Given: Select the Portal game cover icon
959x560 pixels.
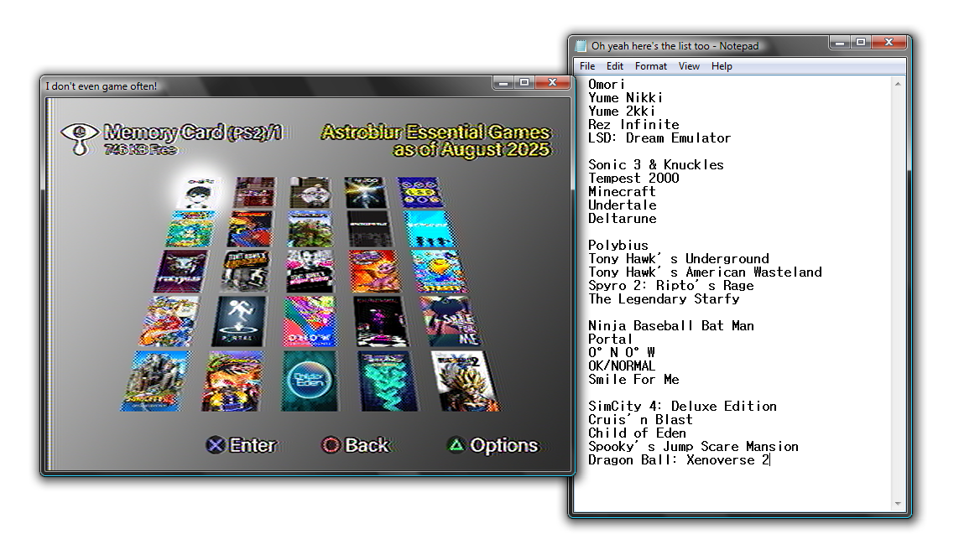Looking at the screenshot, I should click(239, 321).
